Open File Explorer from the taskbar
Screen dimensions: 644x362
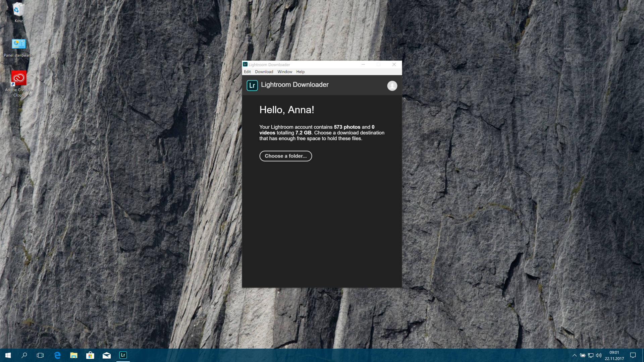74,355
